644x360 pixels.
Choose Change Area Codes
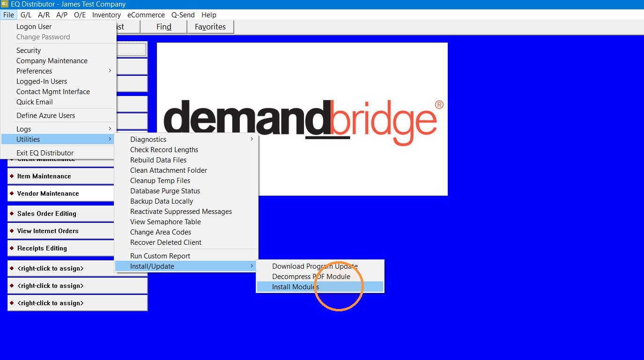[186, 232]
